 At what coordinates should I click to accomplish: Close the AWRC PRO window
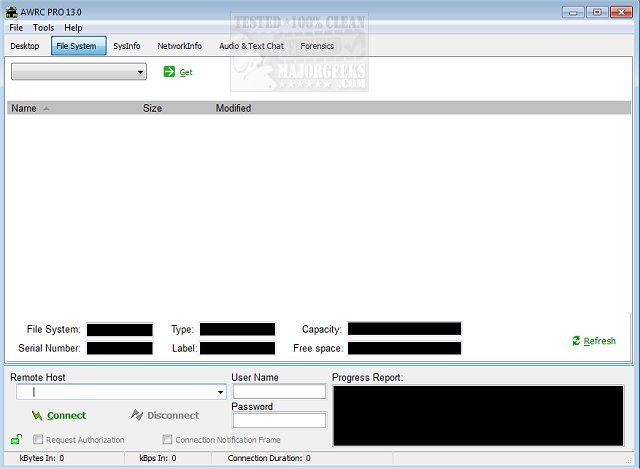[621, 12]
